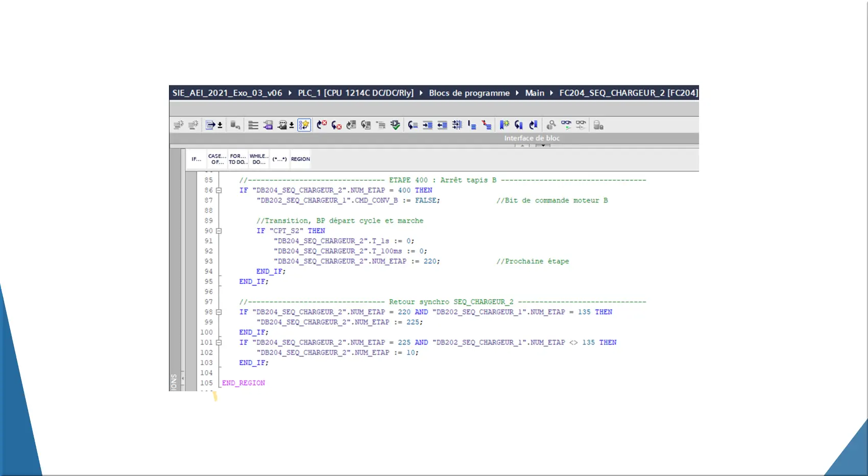Toggle monitoring with the green-play glasses icon

[566, 125]
